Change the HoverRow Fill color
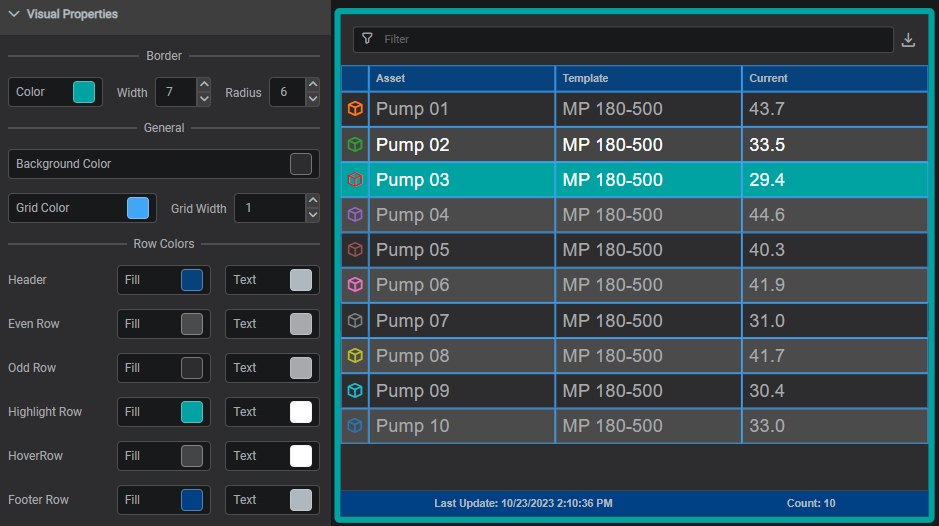This screenshot has width=939, height=526. (x=192, y=456)
